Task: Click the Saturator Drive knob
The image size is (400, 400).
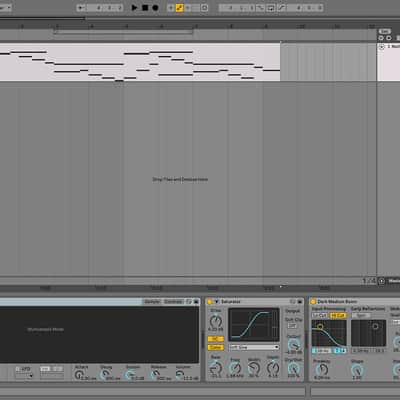Action: (216, 321)
